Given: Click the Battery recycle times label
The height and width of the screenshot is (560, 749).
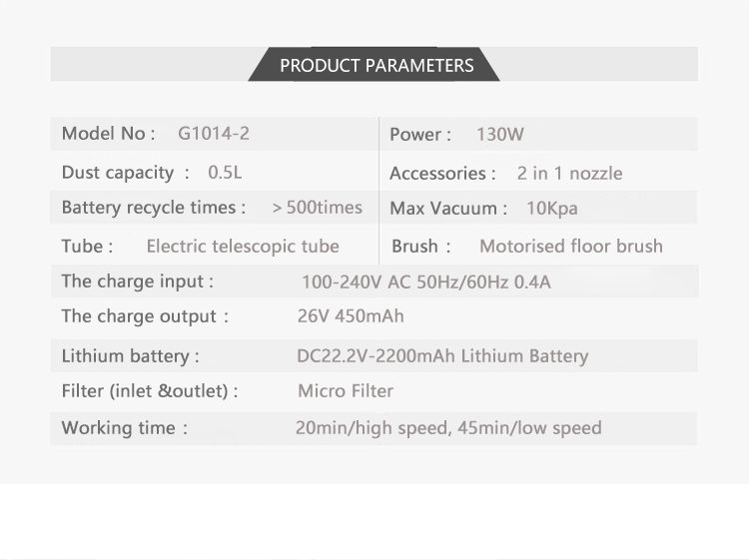Looking at the screenshot, I should coord(154,208).
